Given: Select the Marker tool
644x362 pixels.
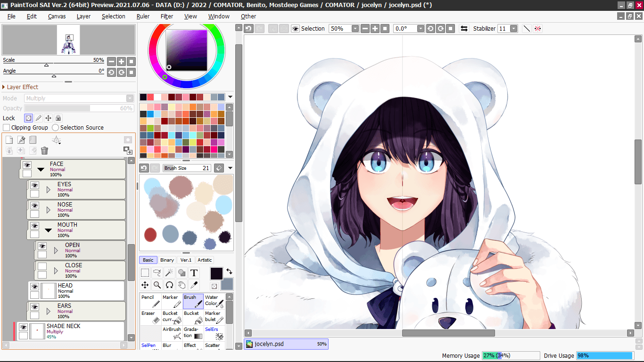Looking at the screenshot, I should coord(172,301).
